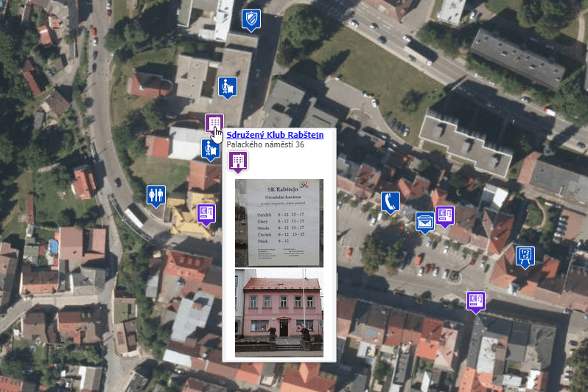Open the public restroom map marker
This screenshot has height=392, width=588.
(x=156, y=196)
